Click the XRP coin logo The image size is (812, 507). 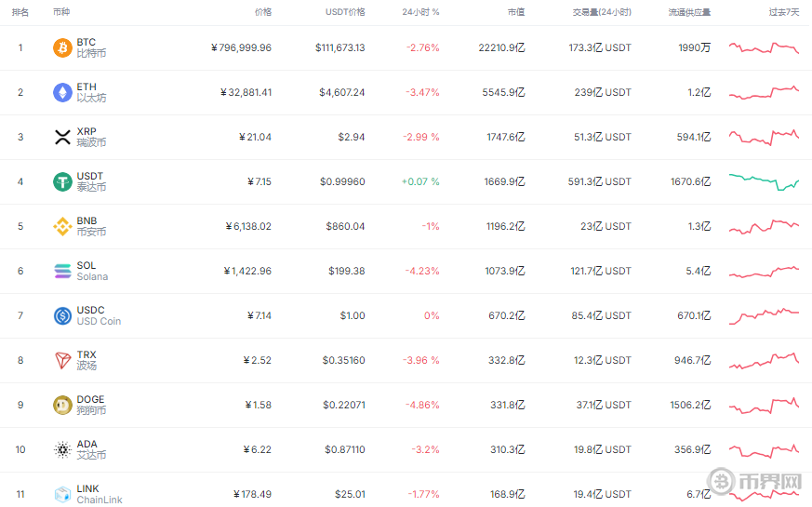coord(62,137)
